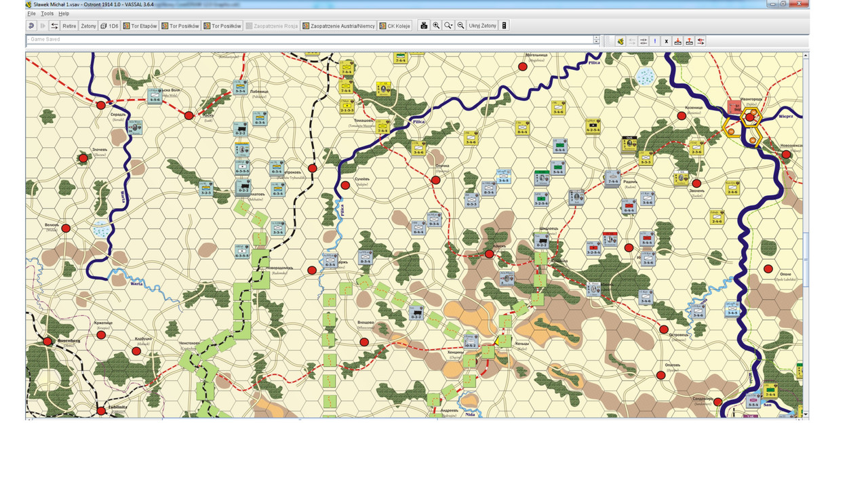Image resolution: width=868 pixels, height=482 pixels.
Task: Select the 3-2-3 counter on the left
Action: click(206, 190)
